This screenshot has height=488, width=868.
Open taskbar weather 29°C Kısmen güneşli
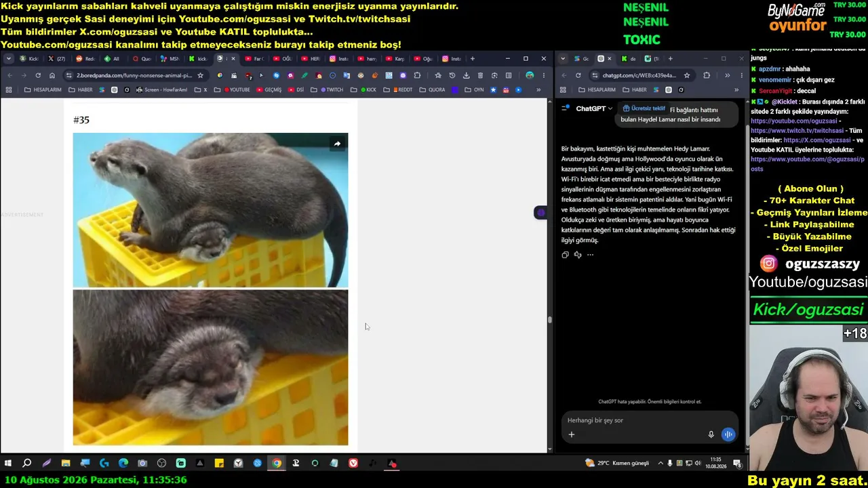(617, 464)
